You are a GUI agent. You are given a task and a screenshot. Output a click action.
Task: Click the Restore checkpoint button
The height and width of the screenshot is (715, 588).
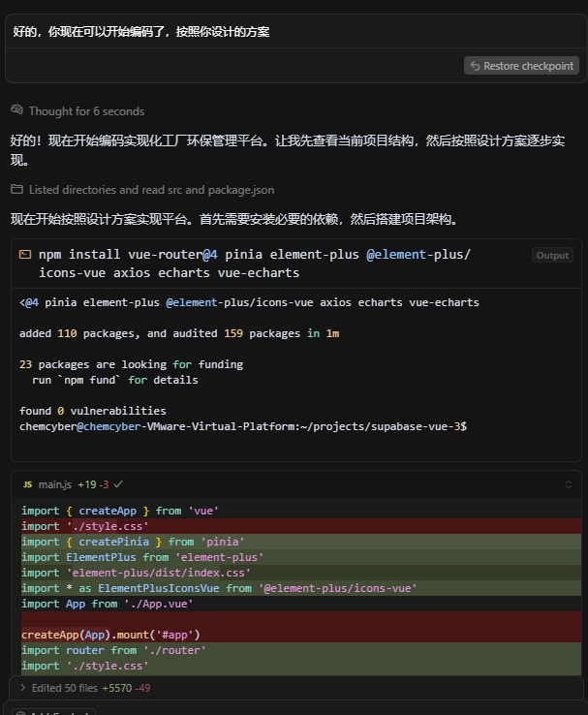tap(521, 66)
